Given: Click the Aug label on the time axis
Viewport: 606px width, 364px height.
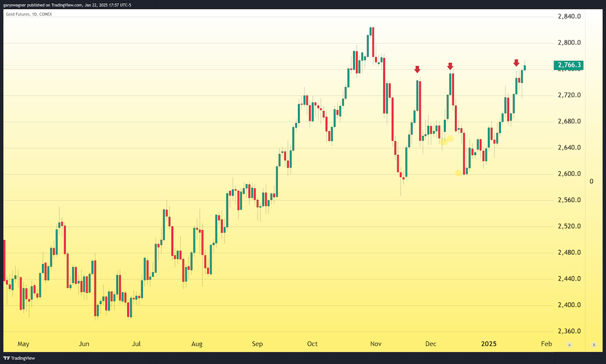Looking at the screenshot, I should [197, 344].
